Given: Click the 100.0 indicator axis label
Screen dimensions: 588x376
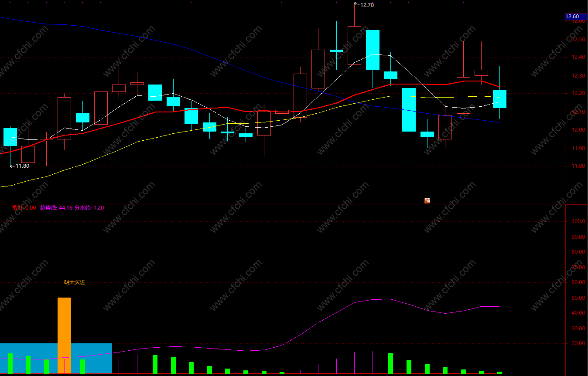Looking at the screenshot, I should (x=578, y=221).
